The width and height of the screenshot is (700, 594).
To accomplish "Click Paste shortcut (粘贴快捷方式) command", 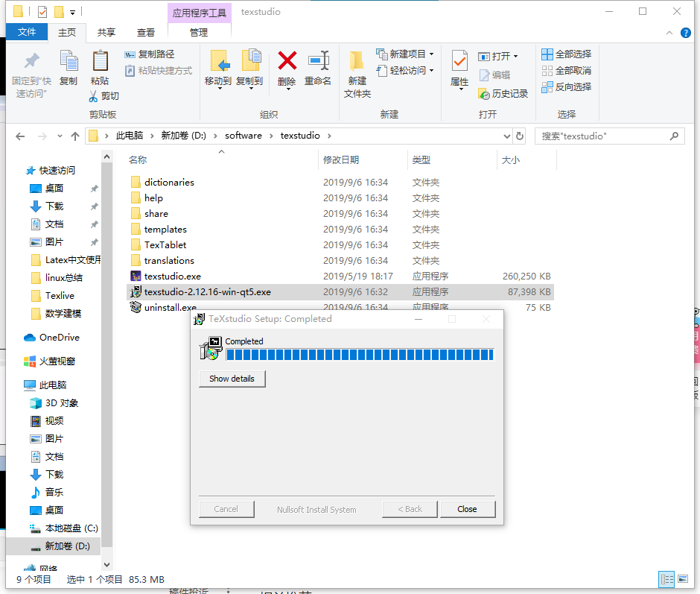I will [x=159, y=71].
